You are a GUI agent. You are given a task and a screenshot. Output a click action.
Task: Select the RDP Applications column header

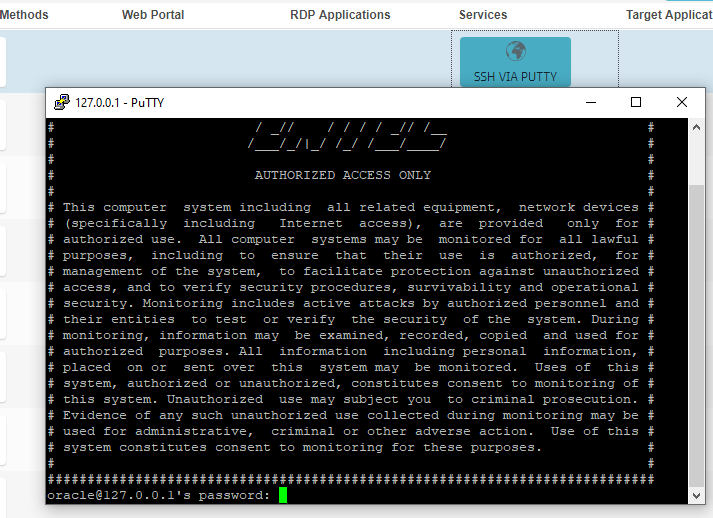tap(340, 15)
